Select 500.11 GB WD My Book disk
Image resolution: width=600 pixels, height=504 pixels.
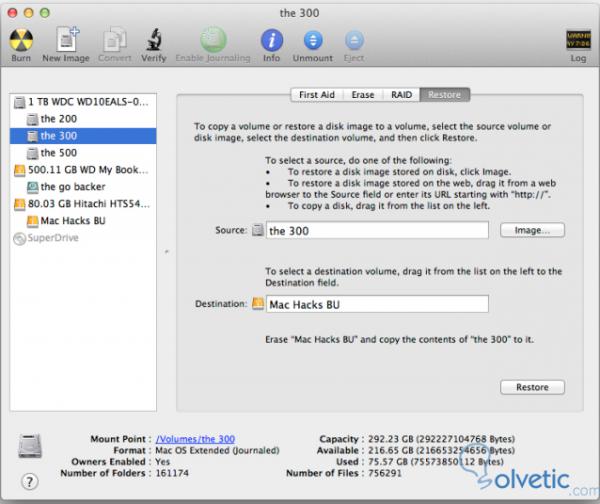coord(83,170)
